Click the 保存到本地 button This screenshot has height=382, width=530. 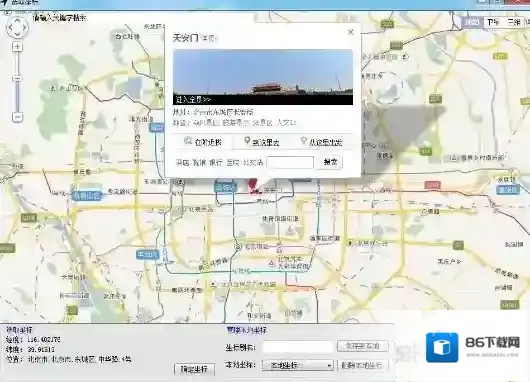click(x=362, y=346)
